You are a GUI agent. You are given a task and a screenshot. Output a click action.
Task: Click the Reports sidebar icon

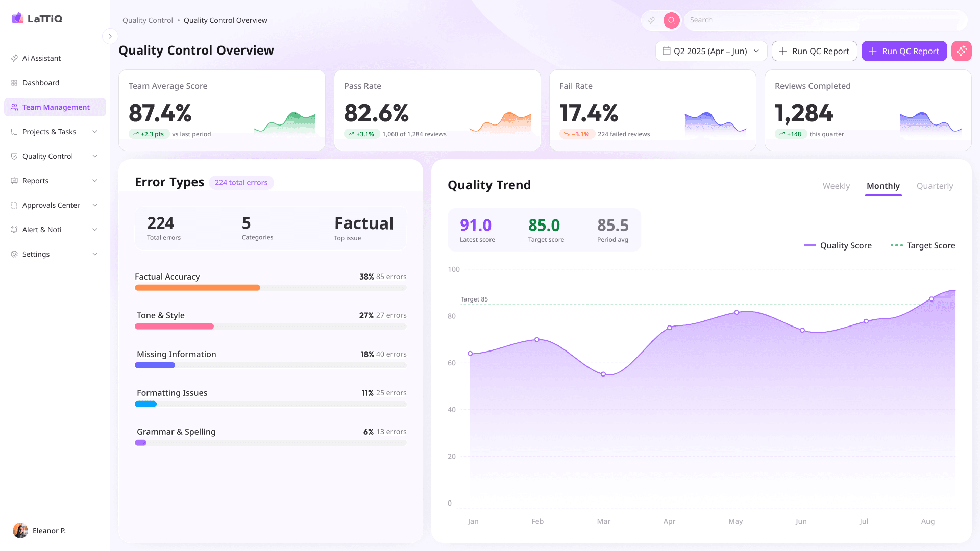(x=14, y=181)
